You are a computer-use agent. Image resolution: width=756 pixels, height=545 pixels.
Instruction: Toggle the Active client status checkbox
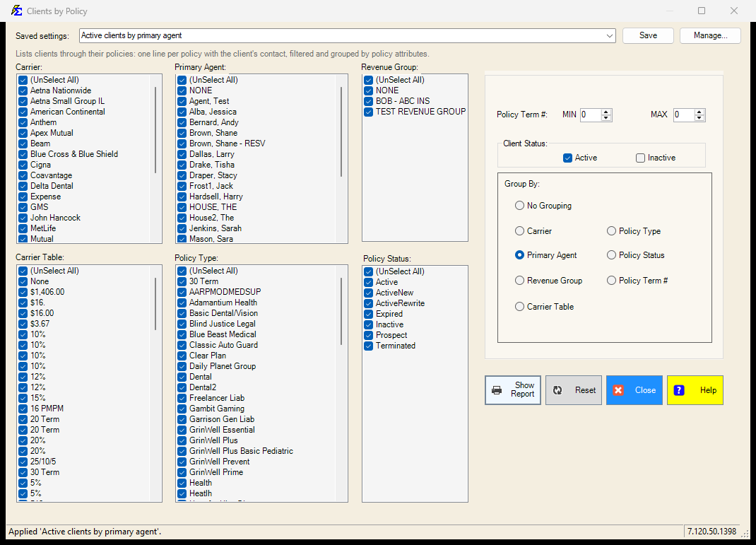[567, 158]
